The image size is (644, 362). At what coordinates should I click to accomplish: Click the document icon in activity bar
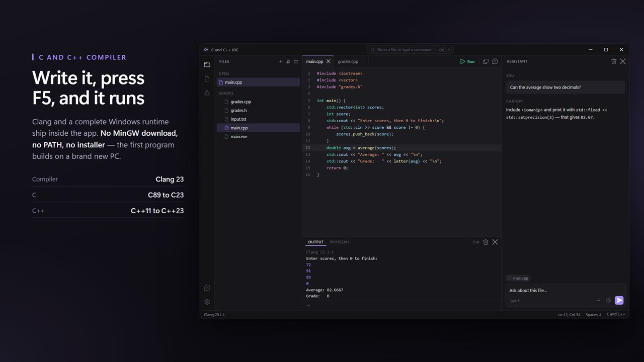click(207, 79)
